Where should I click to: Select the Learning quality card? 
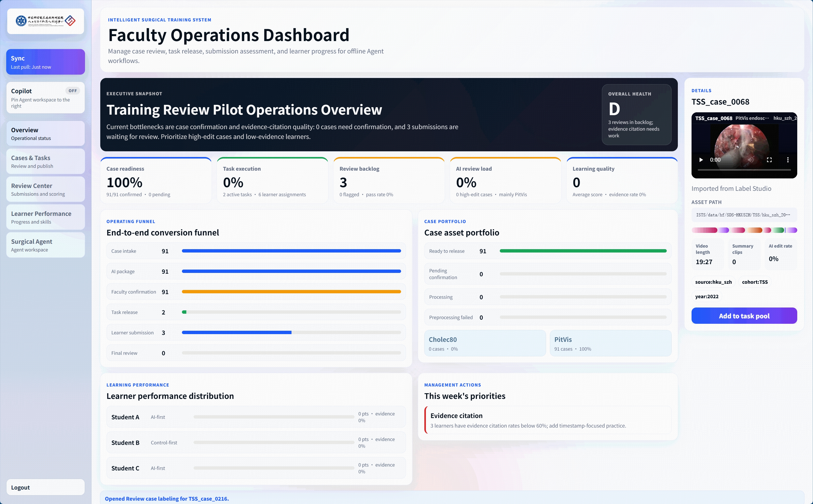pyautogui.click(x=622, y=180)
